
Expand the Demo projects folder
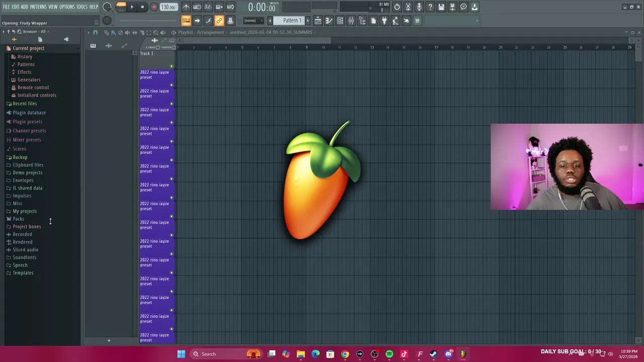point(28,172)
